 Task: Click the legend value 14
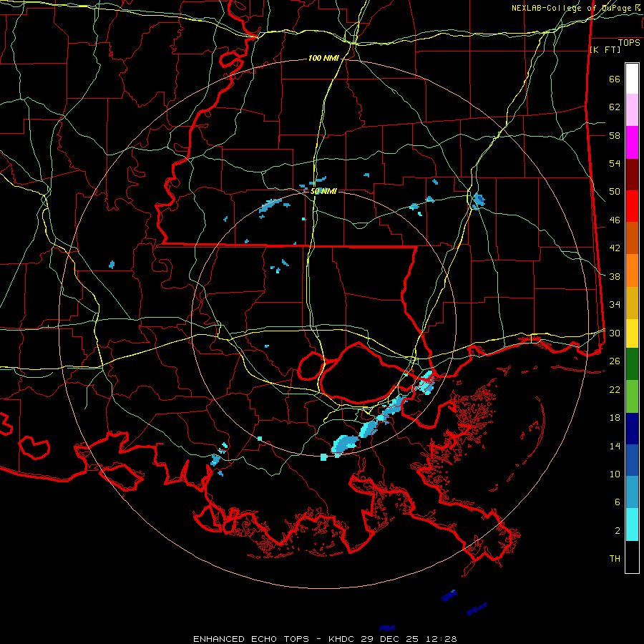click(615, 446)
